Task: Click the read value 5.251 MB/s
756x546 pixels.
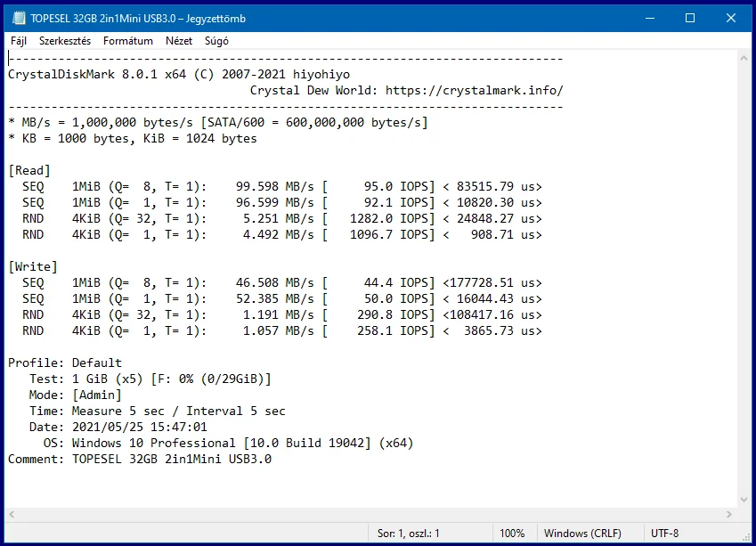Action: coord(278,218)
